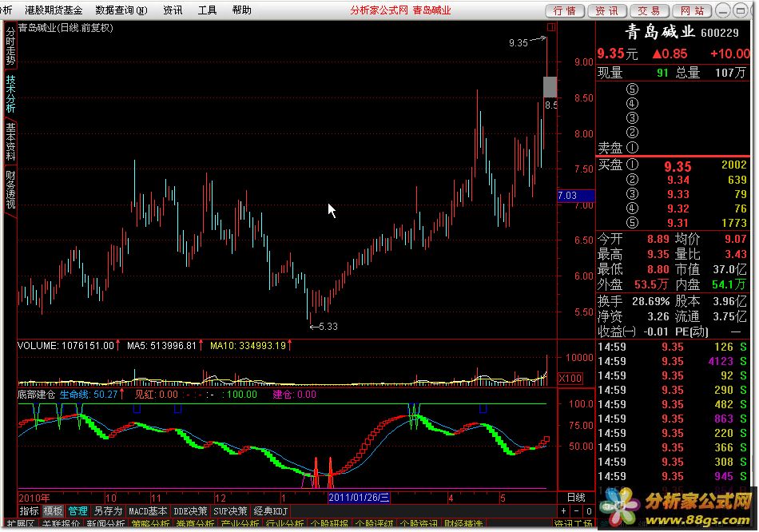Click the 14:59 trade row with volume 4123
This screenshot has height=532, width=759.
pos(673,361)
